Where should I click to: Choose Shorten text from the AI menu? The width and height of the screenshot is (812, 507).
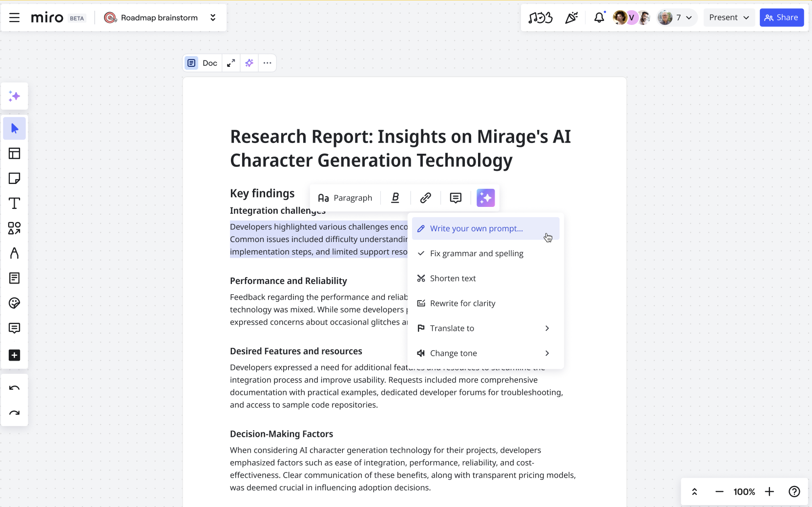(453, 278)
